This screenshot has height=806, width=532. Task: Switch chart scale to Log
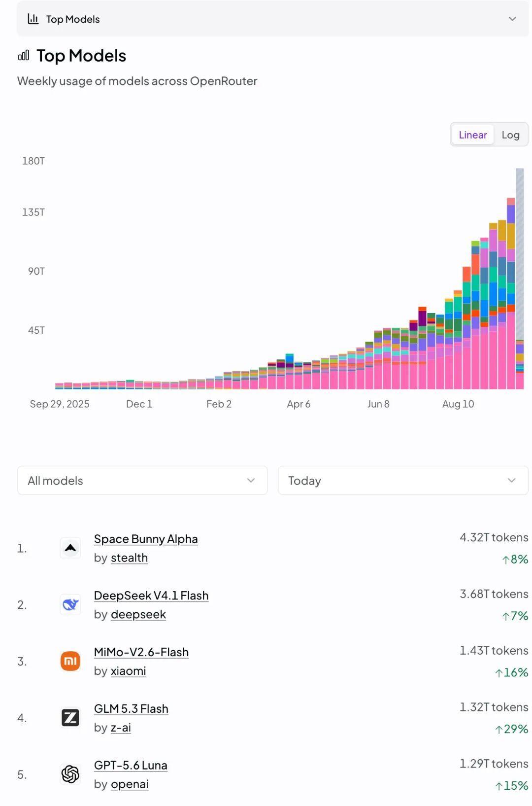pyautogui.click(x=510, y=135)
